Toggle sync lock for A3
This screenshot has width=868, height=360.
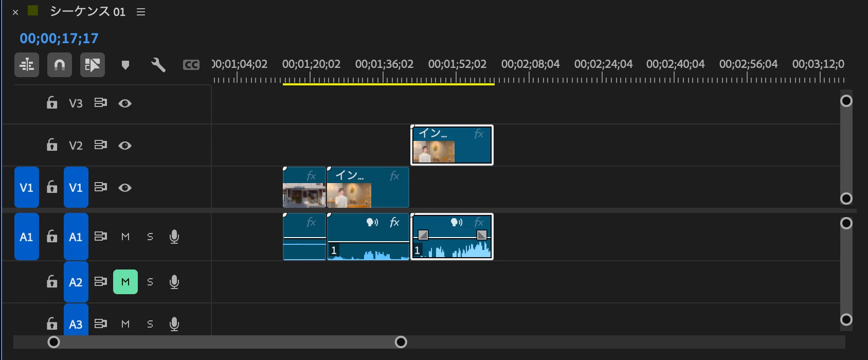point(101,323)
